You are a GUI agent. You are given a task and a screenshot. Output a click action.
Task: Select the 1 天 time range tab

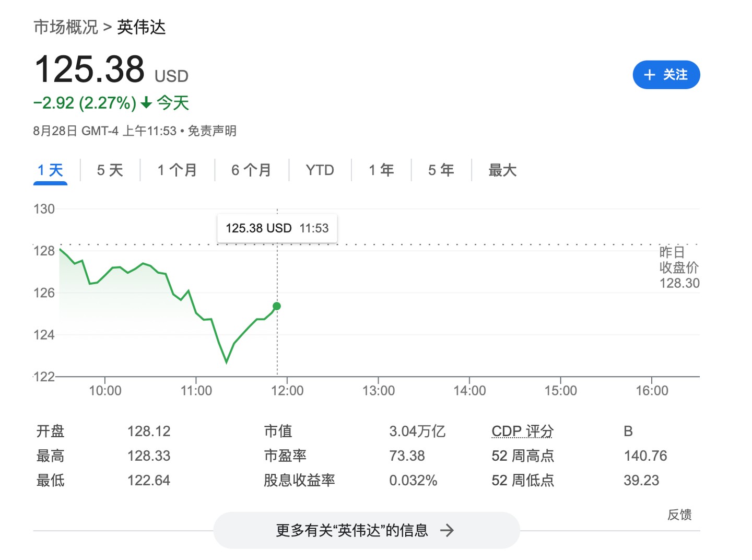pyautogui.click(x=50, y=170)
